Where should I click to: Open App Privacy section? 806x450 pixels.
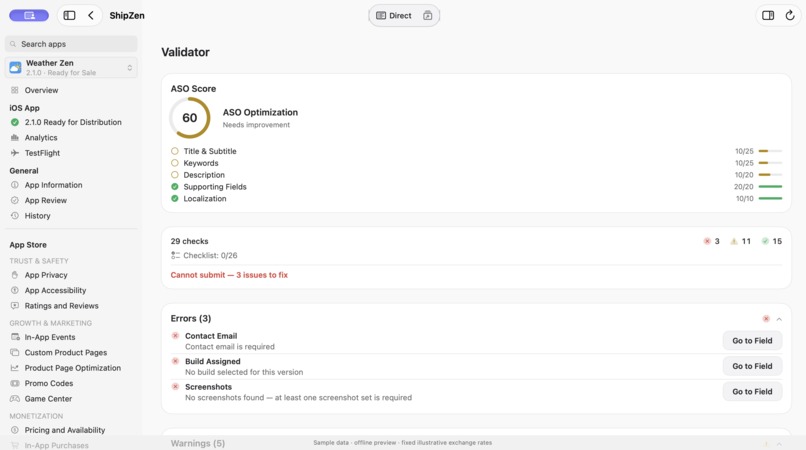pos(46,275)
